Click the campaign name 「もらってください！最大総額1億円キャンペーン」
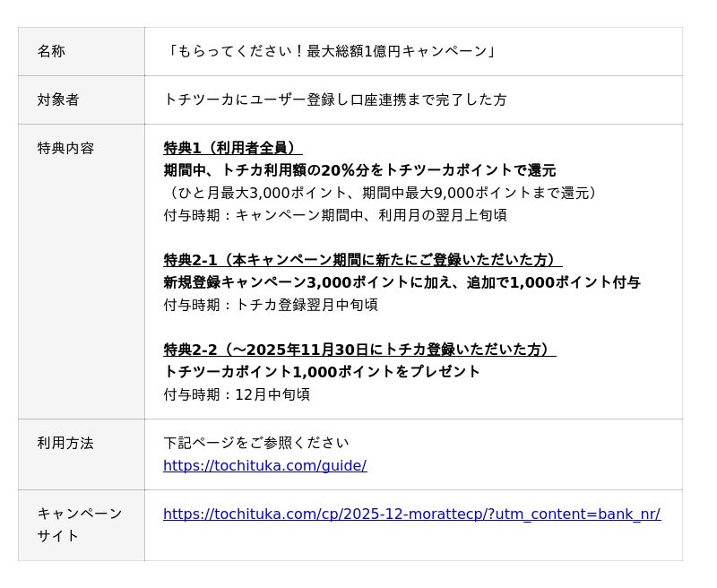The height and width of the screenshot is (588, 717). click(330, 51)
